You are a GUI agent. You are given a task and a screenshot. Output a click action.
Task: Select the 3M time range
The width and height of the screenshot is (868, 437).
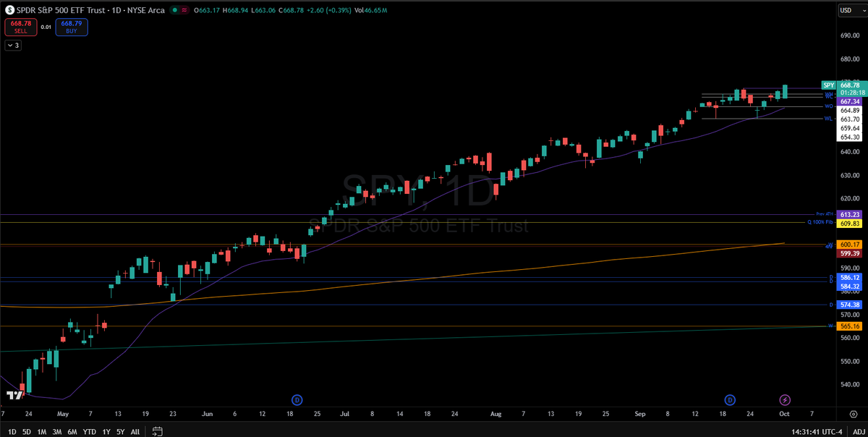click(57, 431)
